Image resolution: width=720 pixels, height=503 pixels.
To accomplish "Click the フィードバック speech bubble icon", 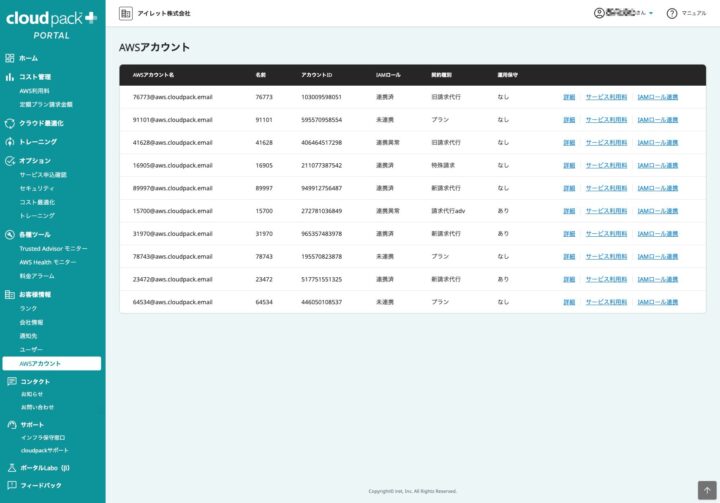I will [x=11, y=485].
